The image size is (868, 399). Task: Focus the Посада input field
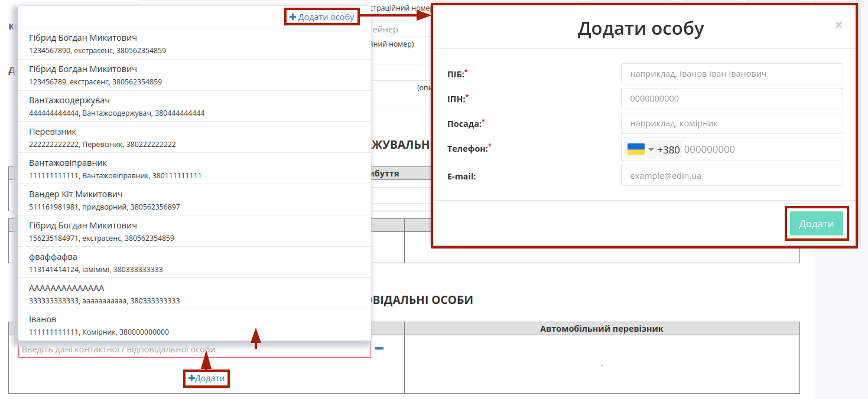pos(732,123)
